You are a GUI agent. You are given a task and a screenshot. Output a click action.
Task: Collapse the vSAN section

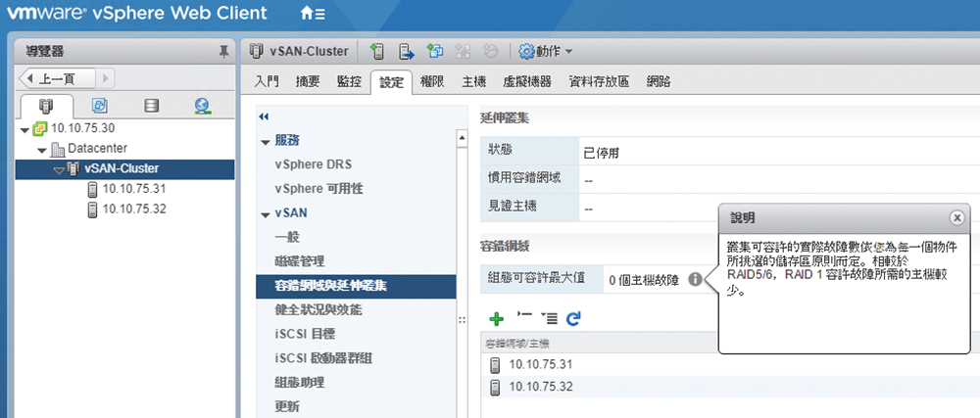coord(265,214)
